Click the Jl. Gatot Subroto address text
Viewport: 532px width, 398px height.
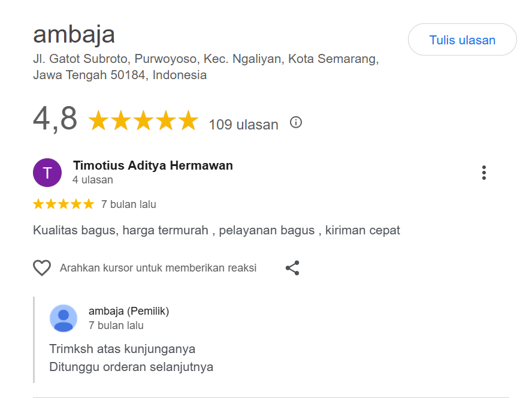(x=205, y=59)
